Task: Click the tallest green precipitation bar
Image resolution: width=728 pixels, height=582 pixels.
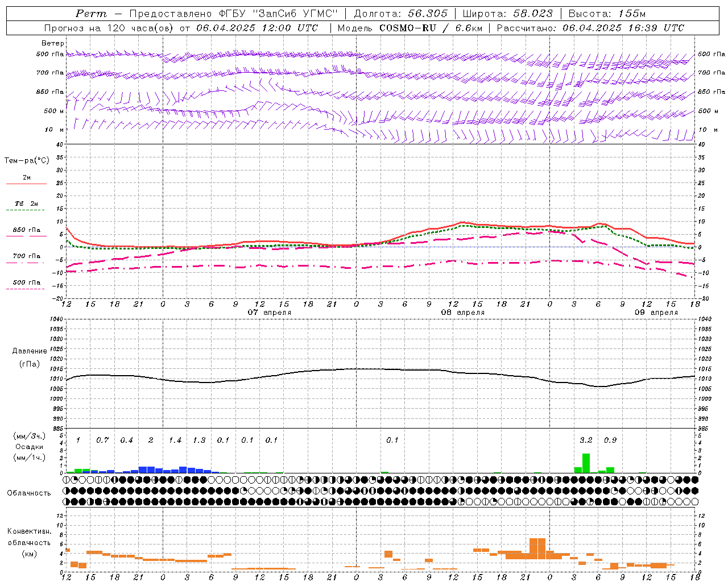Action: tap(586, 463)
